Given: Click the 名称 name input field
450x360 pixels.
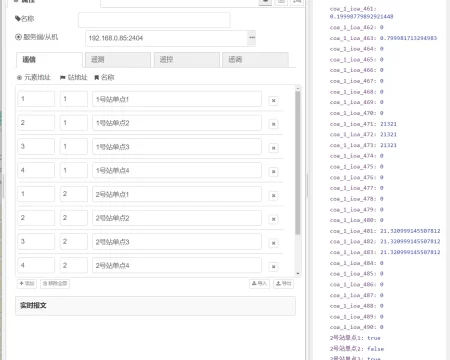Looking at the screenshot, I should pyautogui.click(x=154, y=20).
